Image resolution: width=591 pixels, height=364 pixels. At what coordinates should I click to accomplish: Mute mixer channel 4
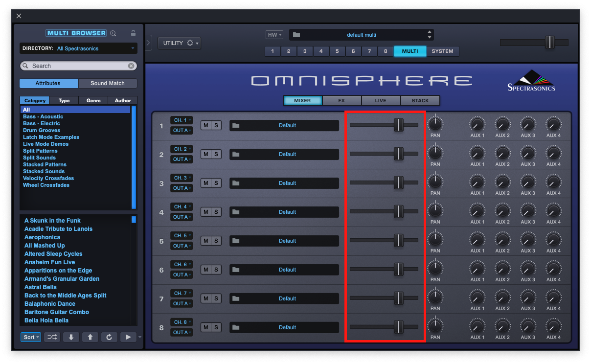pyautogui.click(x=206, y=212)
